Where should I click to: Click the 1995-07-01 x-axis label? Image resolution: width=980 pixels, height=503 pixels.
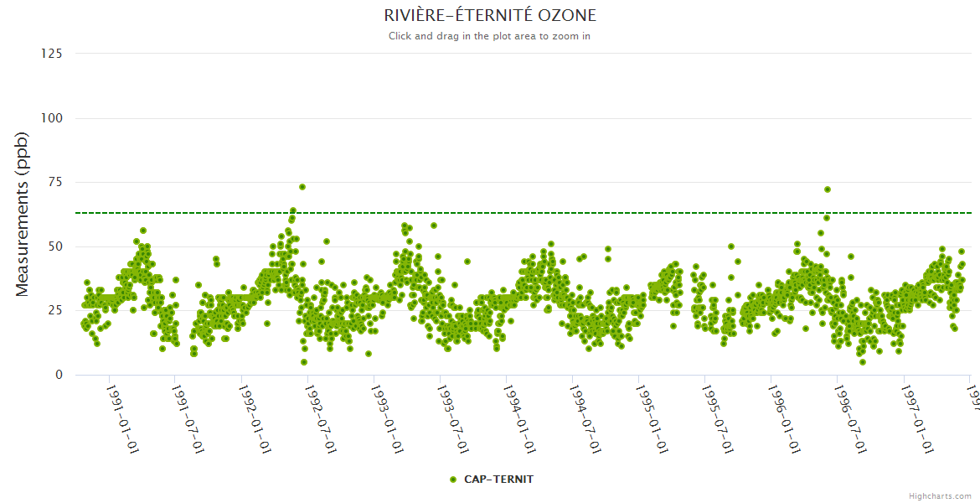click(x=717, y=419)
